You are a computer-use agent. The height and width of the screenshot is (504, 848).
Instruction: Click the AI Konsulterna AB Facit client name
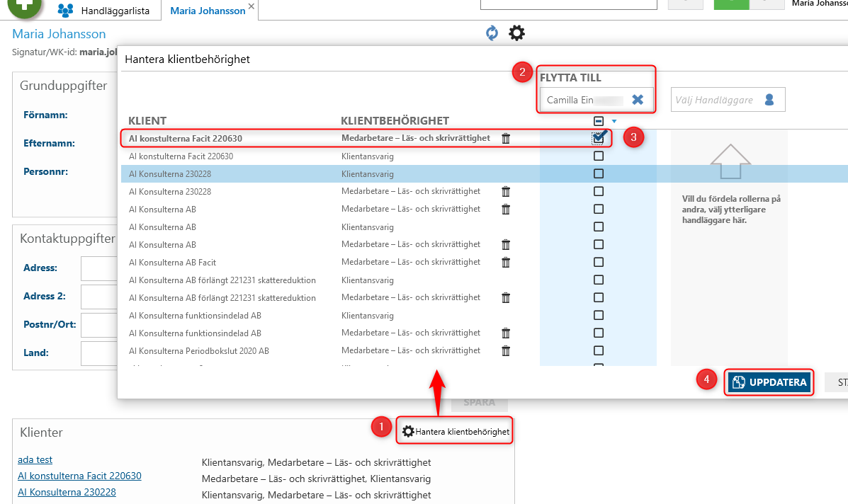(173, 262)
